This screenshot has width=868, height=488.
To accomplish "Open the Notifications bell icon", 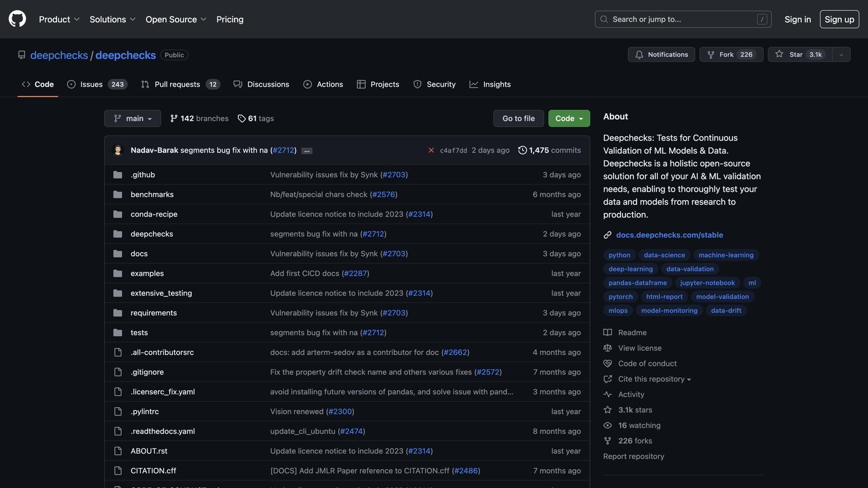I will [x=639, y=54].
